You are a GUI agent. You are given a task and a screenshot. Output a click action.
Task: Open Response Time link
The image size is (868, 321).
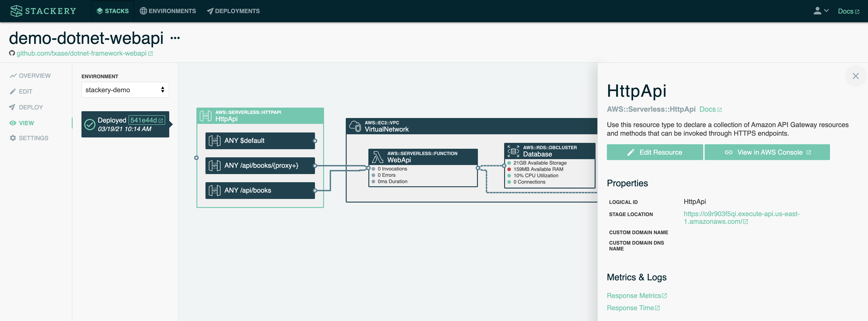tap(633, 308)
